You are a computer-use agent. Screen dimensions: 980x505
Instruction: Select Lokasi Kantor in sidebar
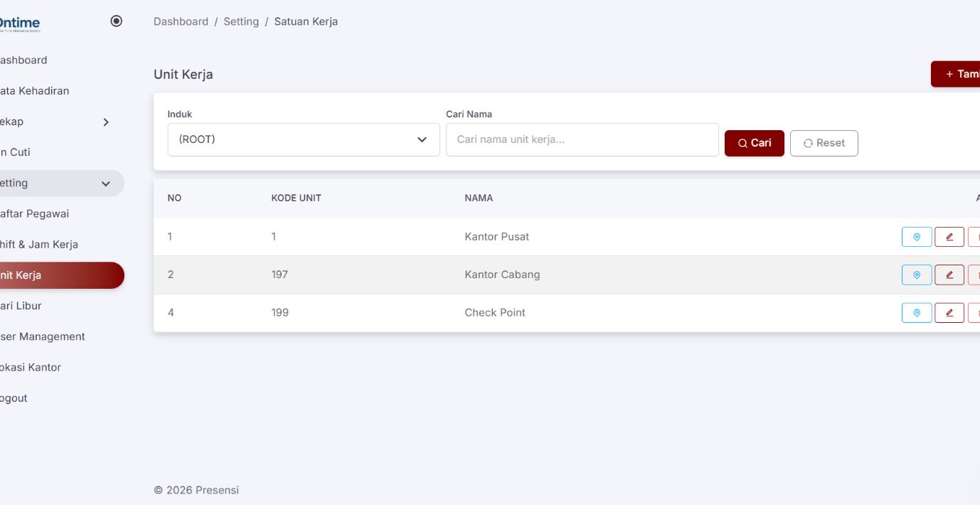click(x=31, y=367)
